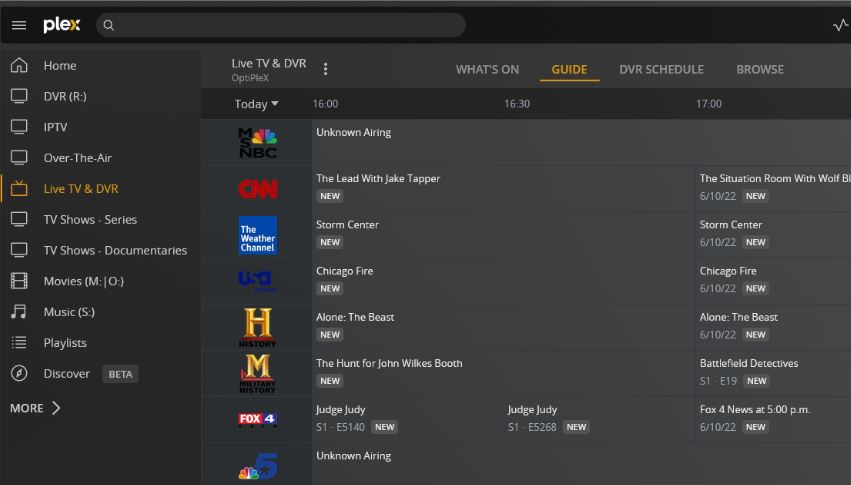Click the Plex logo
Viewport: 851px width, 485px height.
coord(61,25)
